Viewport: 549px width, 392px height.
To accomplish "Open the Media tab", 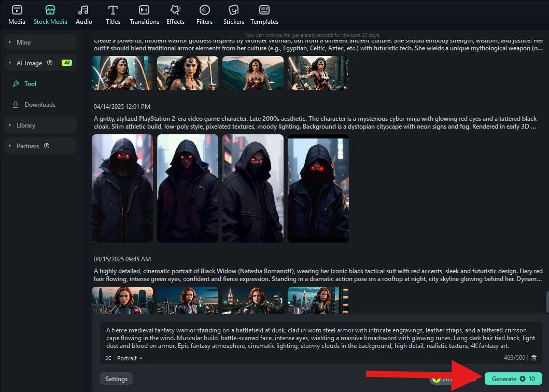I will click(17, 15).
